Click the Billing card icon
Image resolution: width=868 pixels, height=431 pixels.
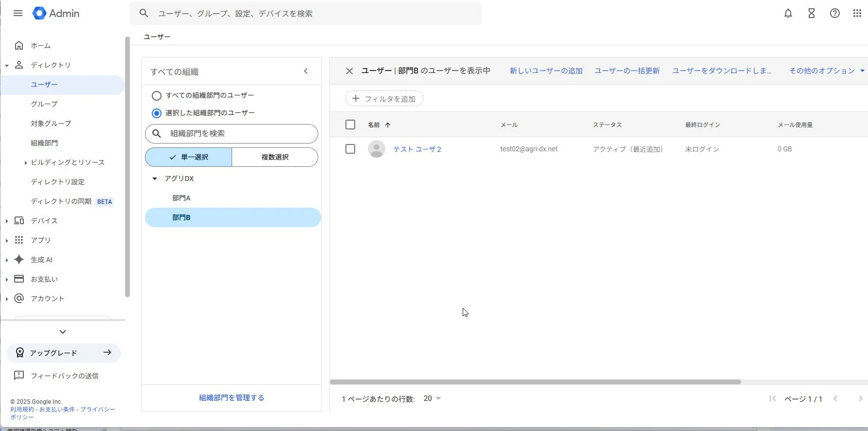(19, 279)
